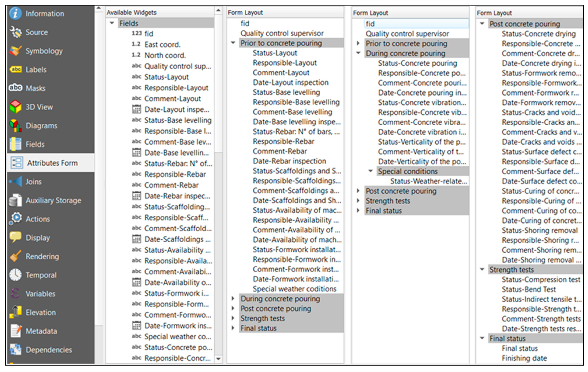Expand Final status in first Form Layout
This screenshot has width=588, height=372.
click(x=233, y=328)
